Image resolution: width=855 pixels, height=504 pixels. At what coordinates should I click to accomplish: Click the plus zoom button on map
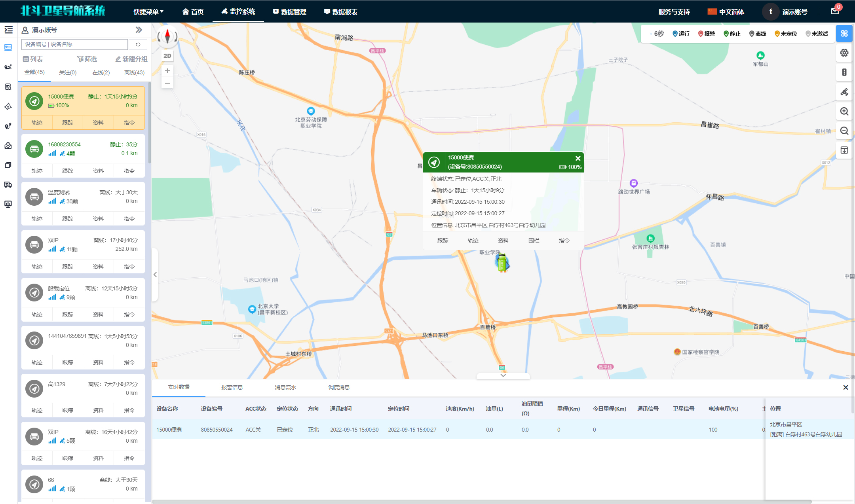(x=167, y=70)
